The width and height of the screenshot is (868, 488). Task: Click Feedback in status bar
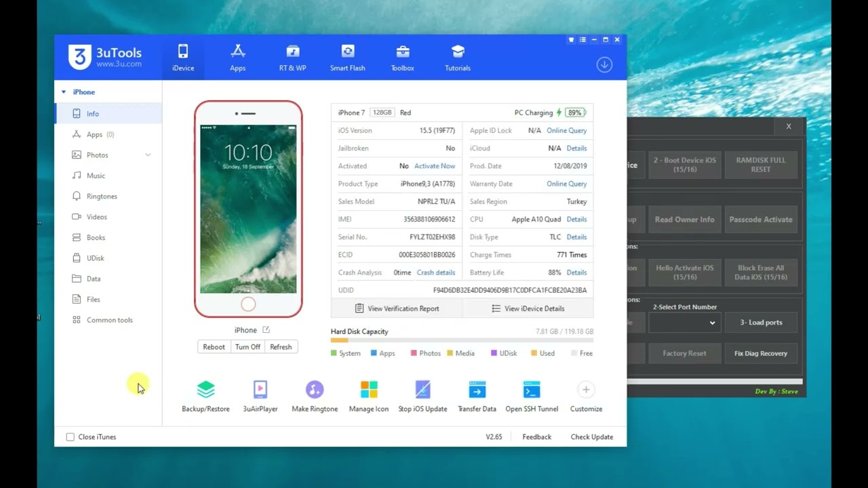pos(536,437)
